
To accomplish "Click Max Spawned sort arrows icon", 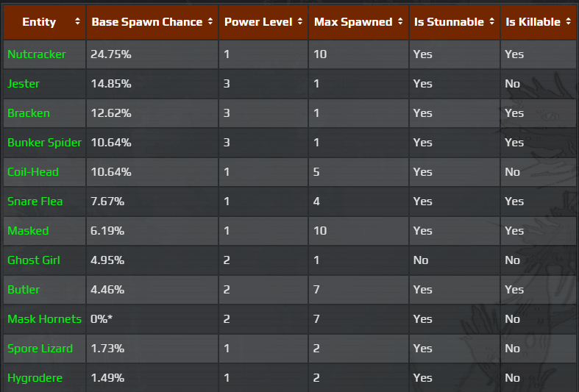I will pyautogui.click(x=400, y=22).
